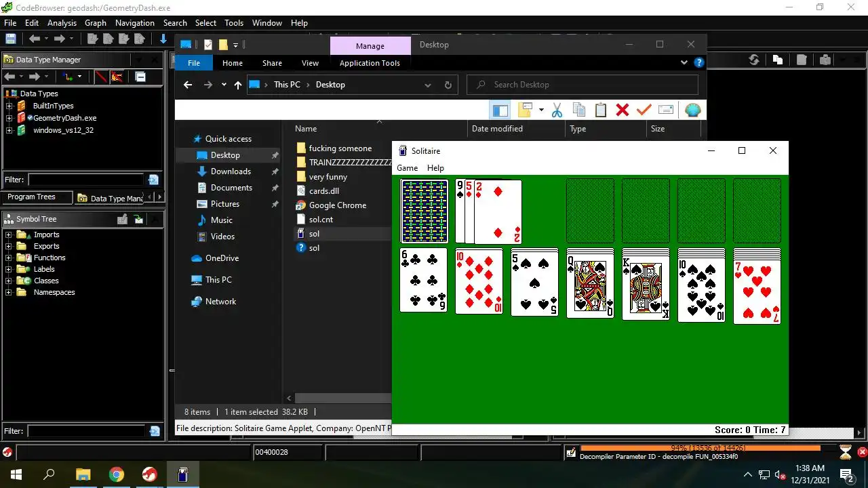Click crossed-out orange pointer filter icon
The image size is (868, 488).
point(117,77)
